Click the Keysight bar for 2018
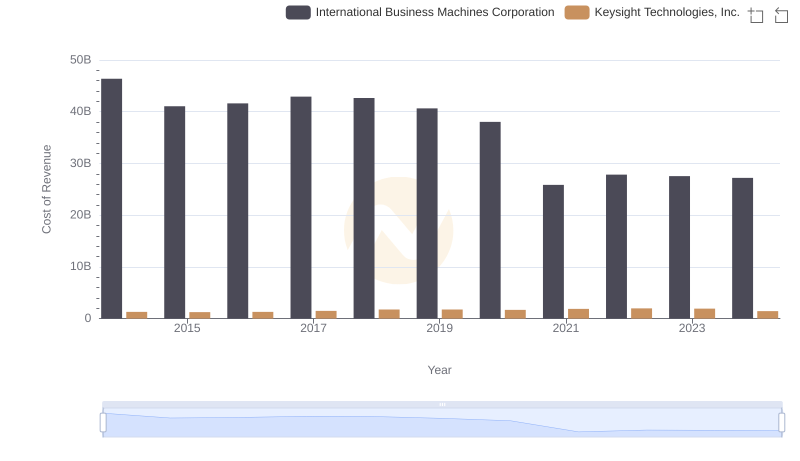Image resolution: width=800 pixels, height=461 pixels. [x=389, y=314]
